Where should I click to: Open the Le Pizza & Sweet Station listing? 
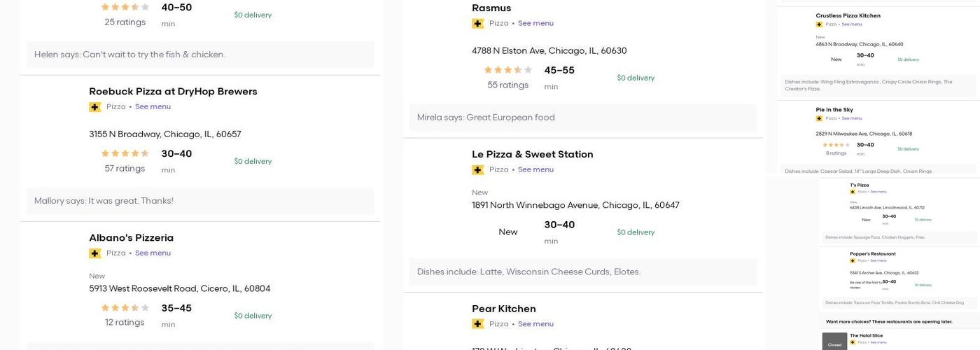tap(532, 155)
